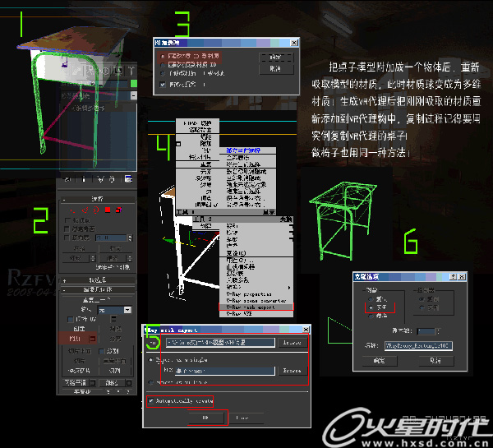Choose 全部取消隐藏 in quad menu
This screenshot has width=493, height=448.
[248, 178]
